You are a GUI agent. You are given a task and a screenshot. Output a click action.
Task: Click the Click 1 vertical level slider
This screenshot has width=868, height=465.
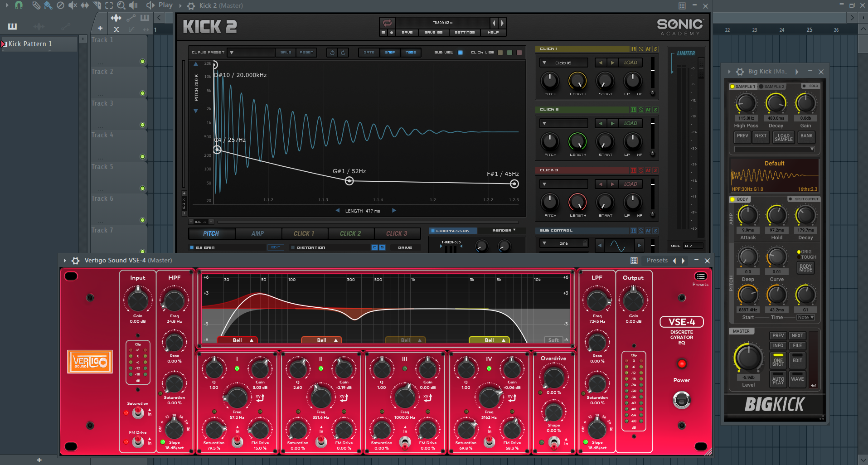click(x=653, y=73)
